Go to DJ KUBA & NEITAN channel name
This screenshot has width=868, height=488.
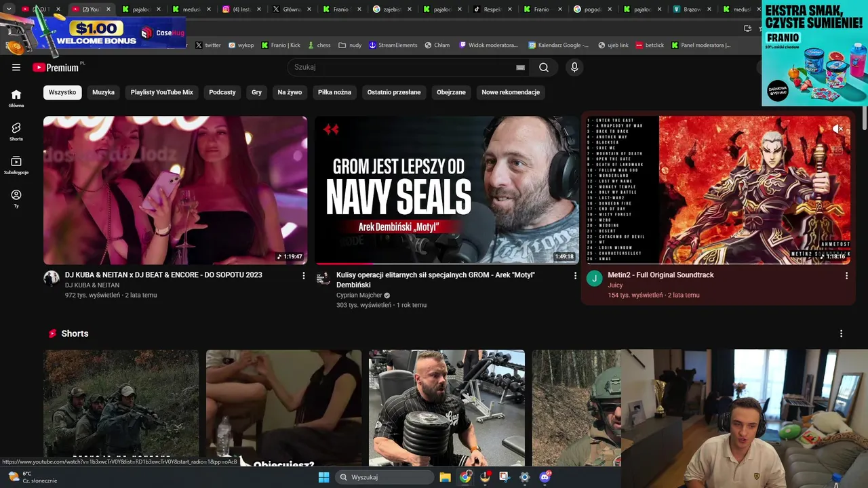(x=92, y=285)
